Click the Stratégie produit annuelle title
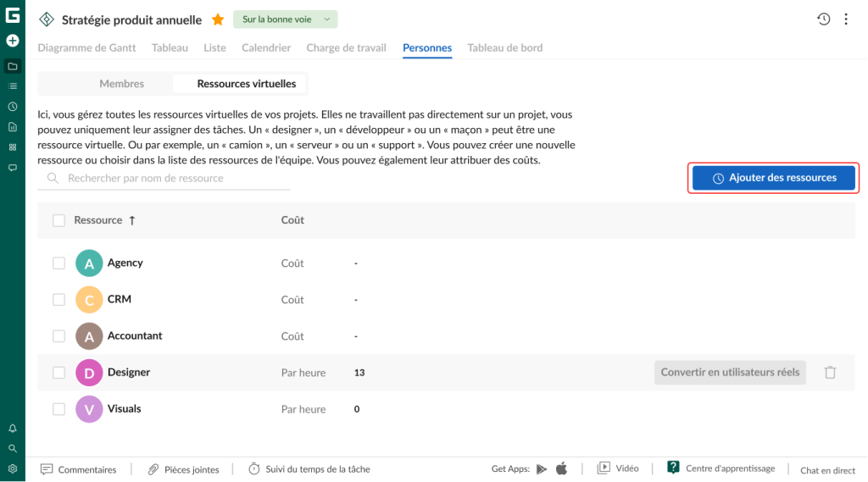The image size is (868, 482). (x=131, y=20)
